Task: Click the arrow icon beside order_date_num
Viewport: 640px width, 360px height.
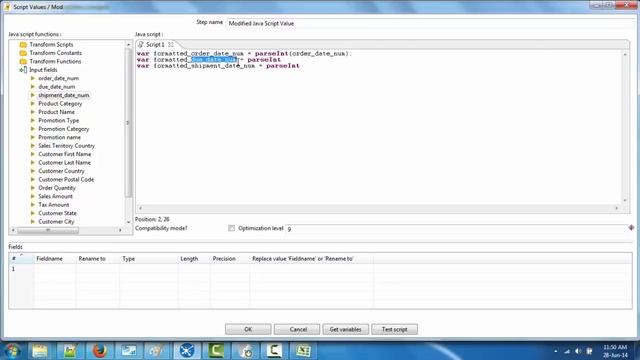Action: click(x=33, y=78)
